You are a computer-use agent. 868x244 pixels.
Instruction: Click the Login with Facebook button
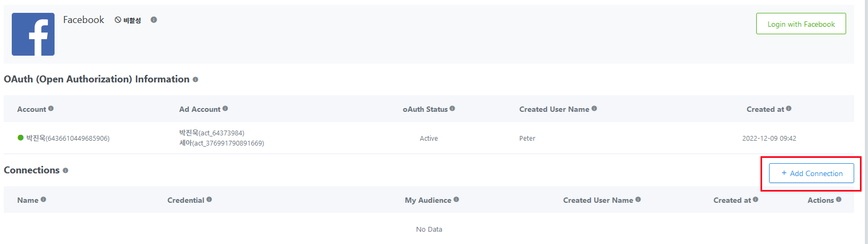(x=801, y=24)
